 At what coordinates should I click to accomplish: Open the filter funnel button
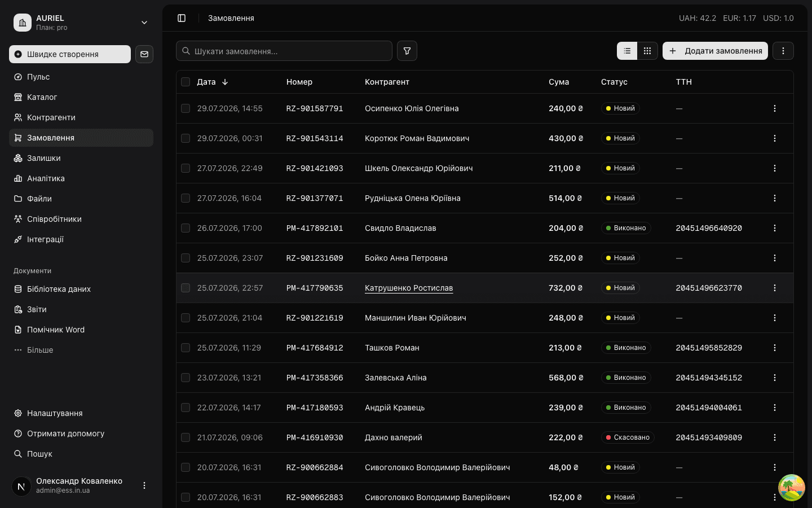[407, 51]
